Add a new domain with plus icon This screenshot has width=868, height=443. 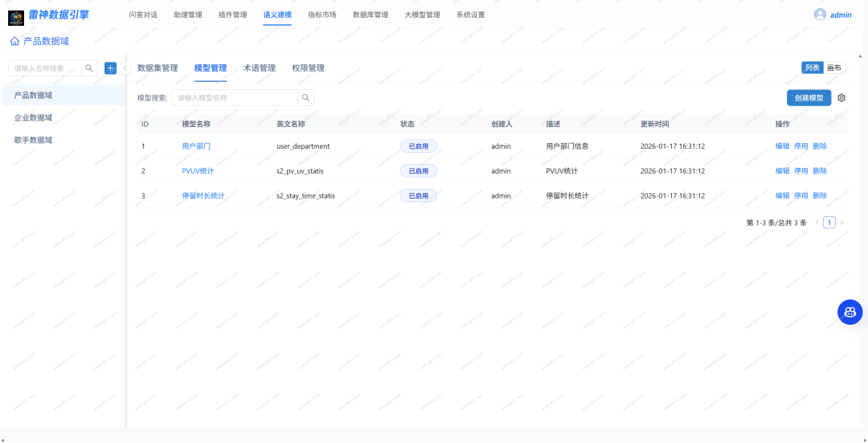pos(111,68)
